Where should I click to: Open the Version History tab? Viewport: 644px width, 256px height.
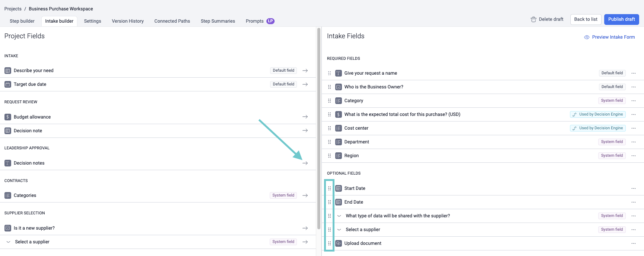tap(128, 21)
